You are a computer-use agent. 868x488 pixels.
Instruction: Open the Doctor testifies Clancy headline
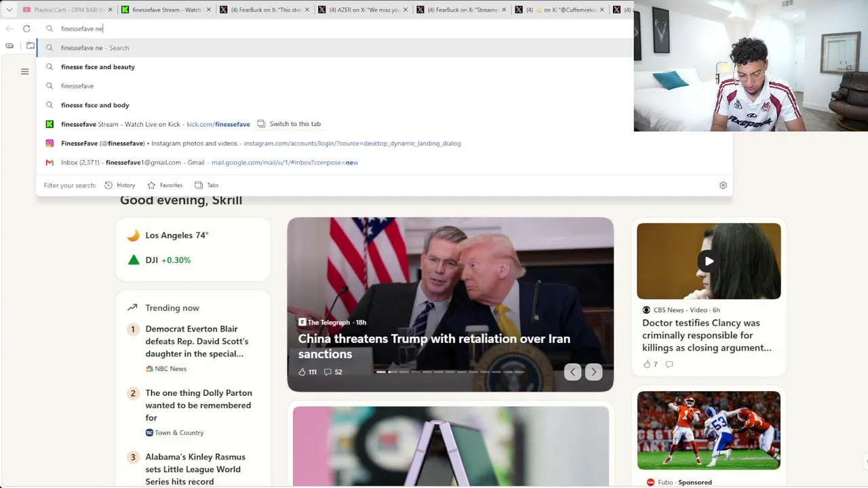707,335
